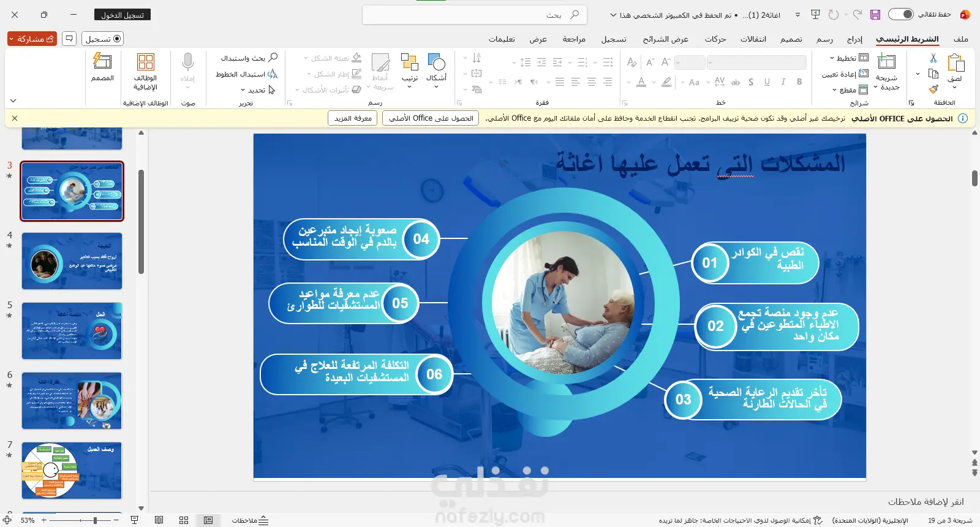This screenshot has width=980, height=527.
Task: Toggle Bold formatting button
Action: point(799,82)
